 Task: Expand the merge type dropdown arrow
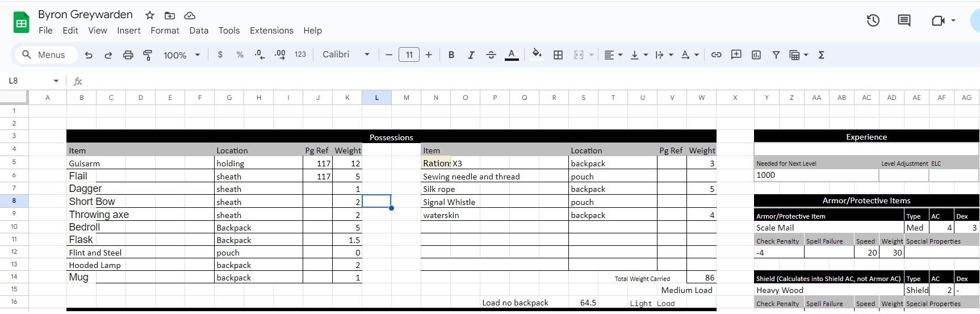591,55
